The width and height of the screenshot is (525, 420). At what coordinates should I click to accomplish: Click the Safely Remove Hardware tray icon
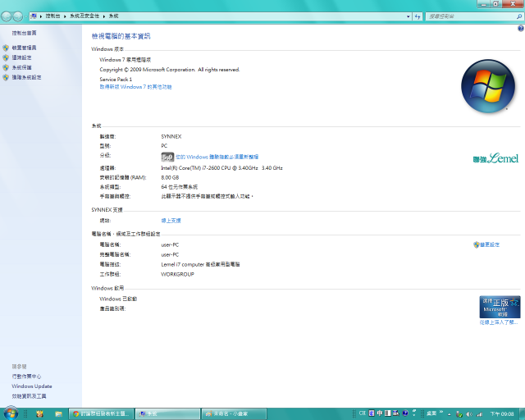point(459,414)
